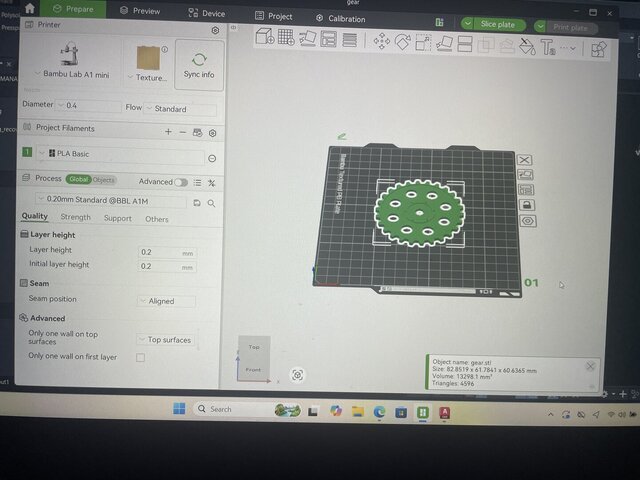Click the Sync info button
This screenshot has height=480, width=640.
(x=199, y=65)
